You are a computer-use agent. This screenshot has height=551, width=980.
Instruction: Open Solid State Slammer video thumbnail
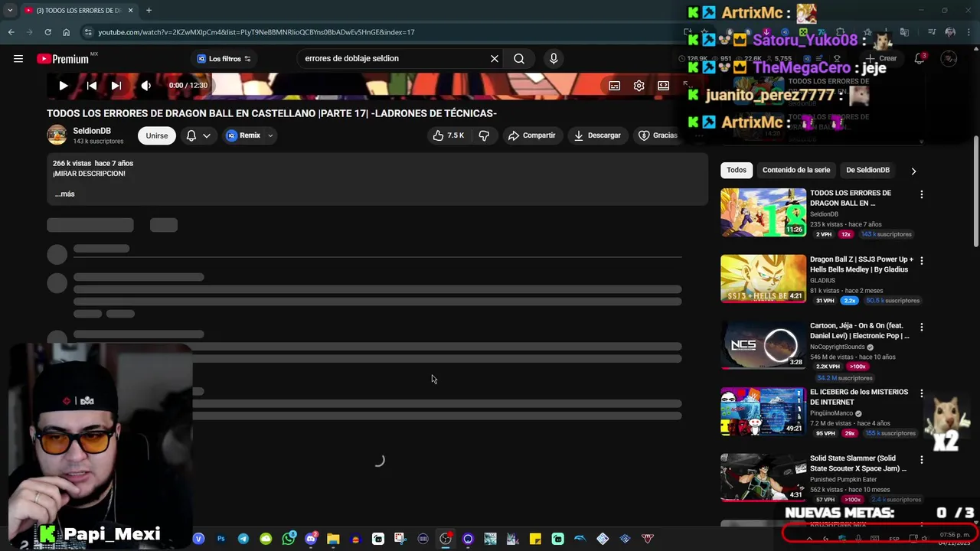763,478
